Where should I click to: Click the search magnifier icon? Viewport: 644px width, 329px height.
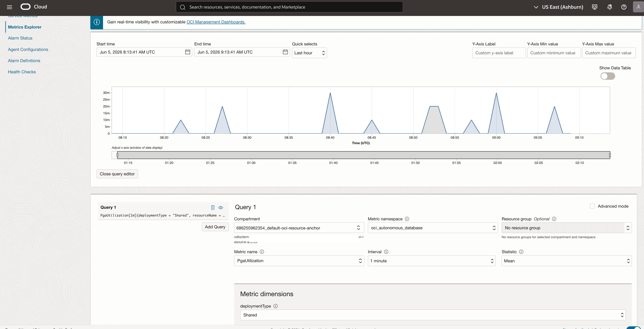tap(183, 7)
